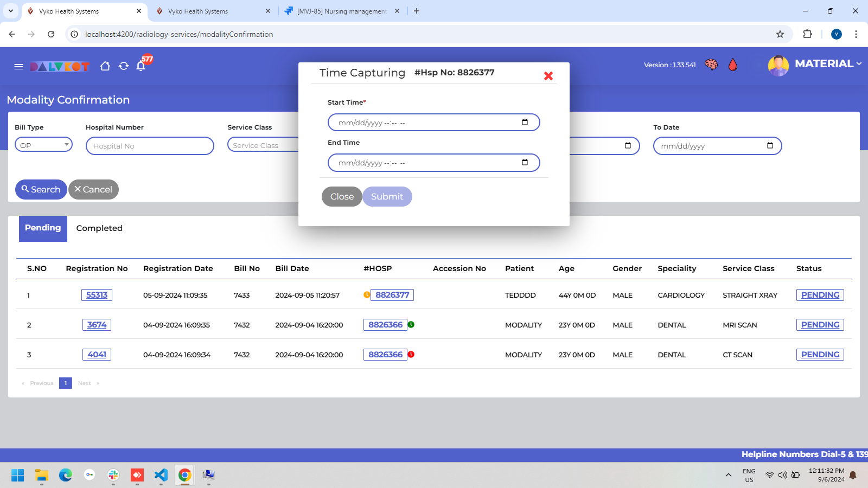Go to home via house icon
Image resolution: width=868 pixels, height=488 pixels.
pyautogui.click(x=105, y=66)
